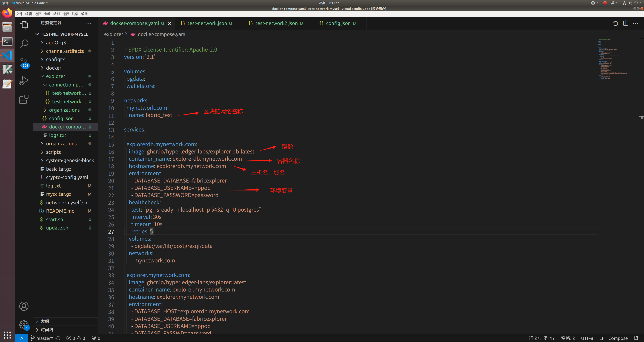Open network-myself.sh in the file tree
Image resolution: width=644 pixels, height=342 pixels.
pyautogui.click(x=65, y=202)
